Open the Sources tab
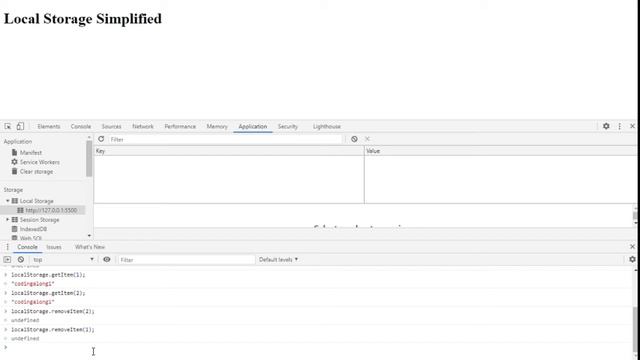This screenshot has width=640, height=360. 111,127
